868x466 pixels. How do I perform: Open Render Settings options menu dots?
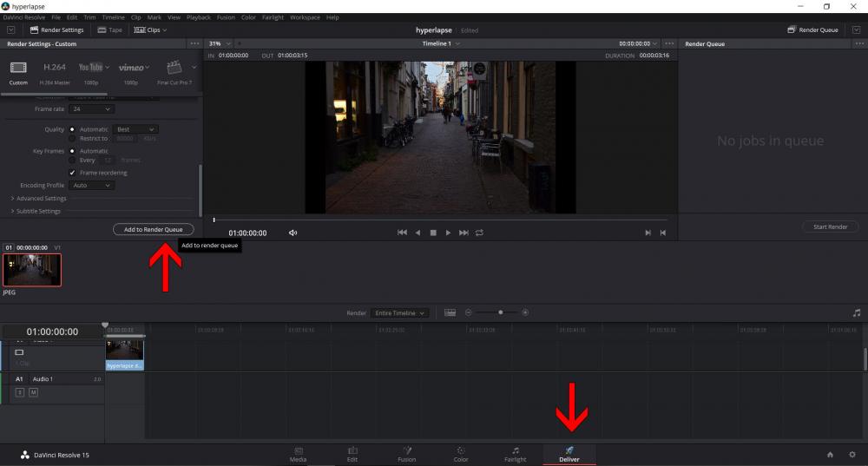pyautogui.click(x=194, y=43)
